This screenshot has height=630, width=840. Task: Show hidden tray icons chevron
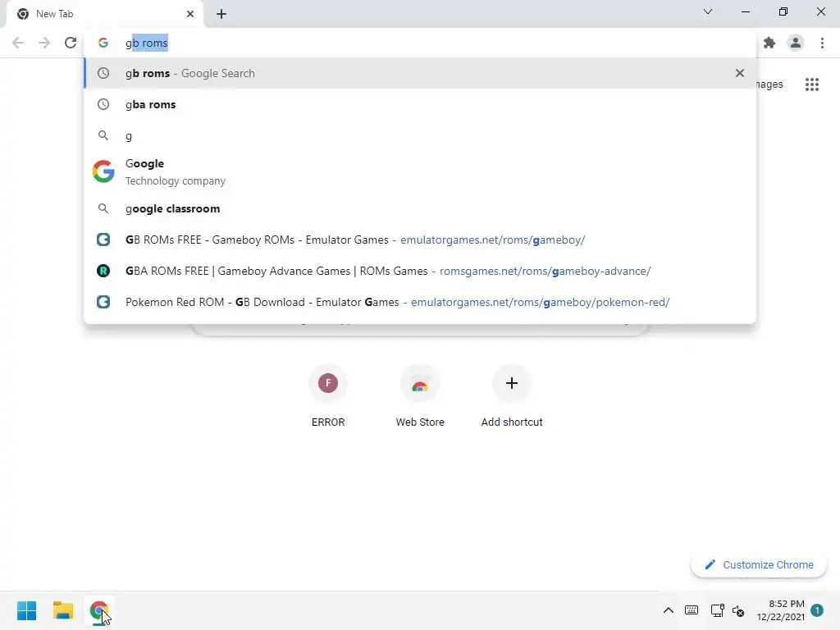[669, 610]
